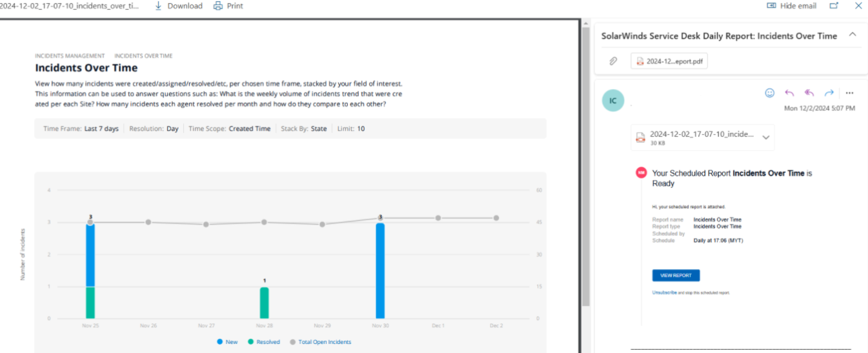The width and height of the screenshot is (868, 353).
Task: Click the Reply arrow icon
Action: point(789,93)
